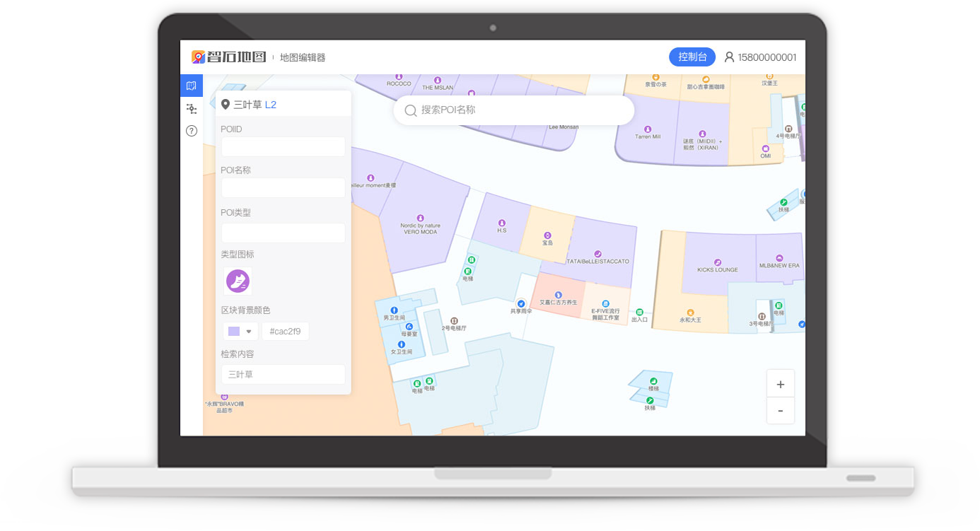Select the E-FIVE流行舞蹈工作室 marker
The width and height of the screenshot is (980, 531).
[605, 303]
